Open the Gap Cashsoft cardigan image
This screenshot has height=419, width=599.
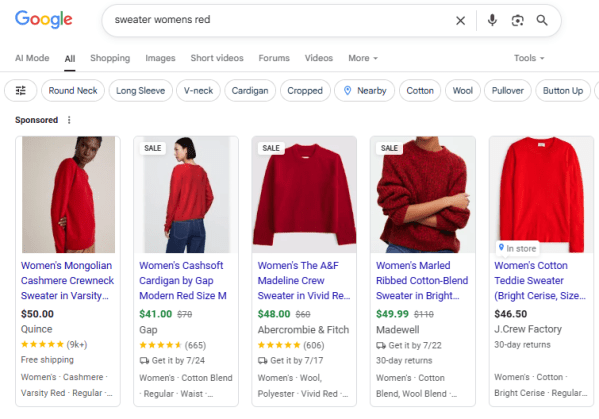pos(186,194)
